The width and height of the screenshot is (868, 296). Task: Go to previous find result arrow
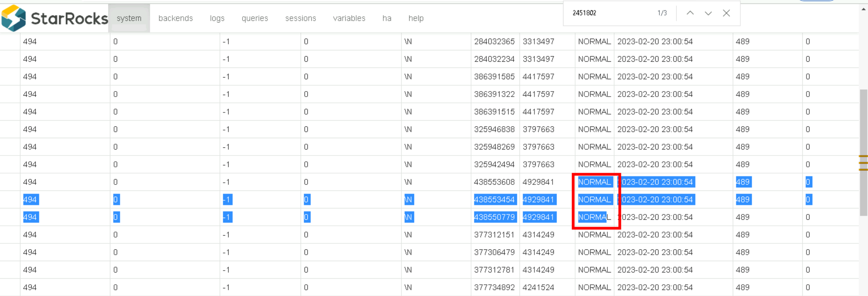pos(690,13)
